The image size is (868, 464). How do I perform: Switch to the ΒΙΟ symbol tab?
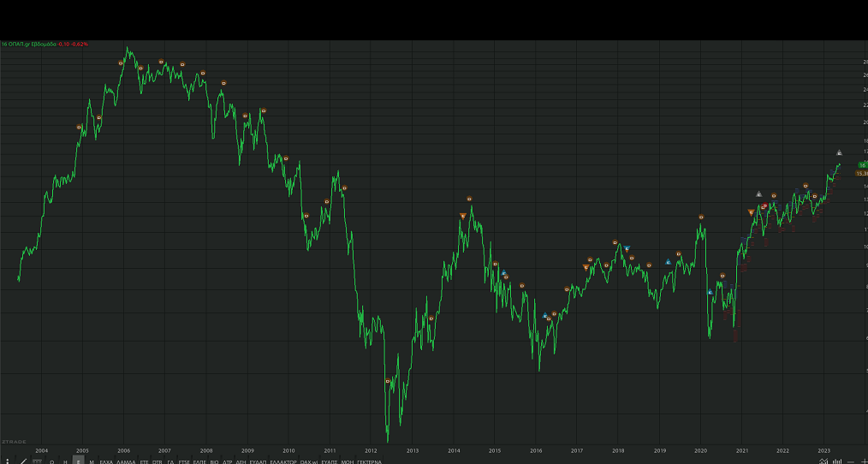point(215,461)
